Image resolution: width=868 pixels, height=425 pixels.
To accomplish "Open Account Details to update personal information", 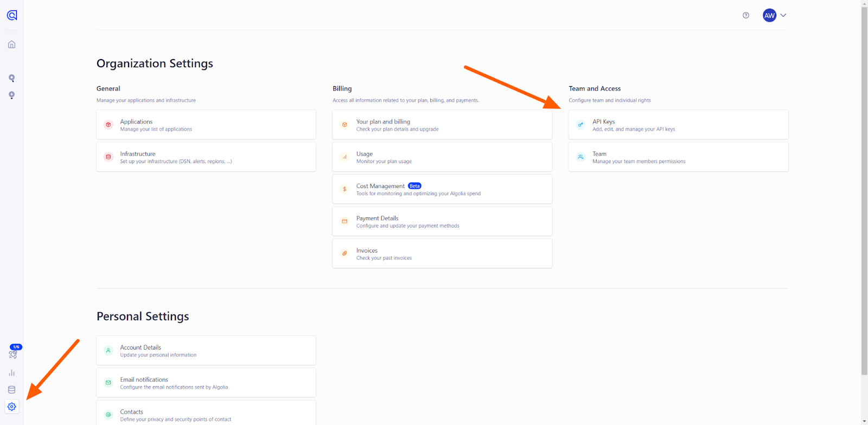I will (206, 350).
